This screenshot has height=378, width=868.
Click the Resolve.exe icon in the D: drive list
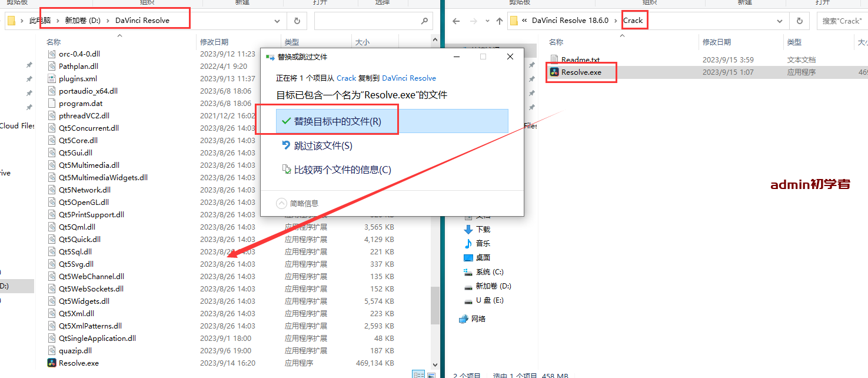click(x=52, y=363)
